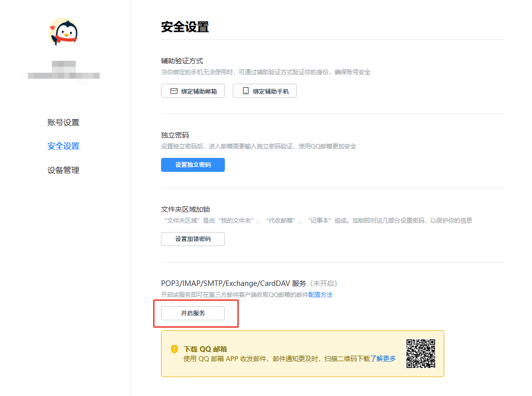Click the 下载 QQ 邮箱 banner title
Screen dimensions: 532x396
(205, 349)
